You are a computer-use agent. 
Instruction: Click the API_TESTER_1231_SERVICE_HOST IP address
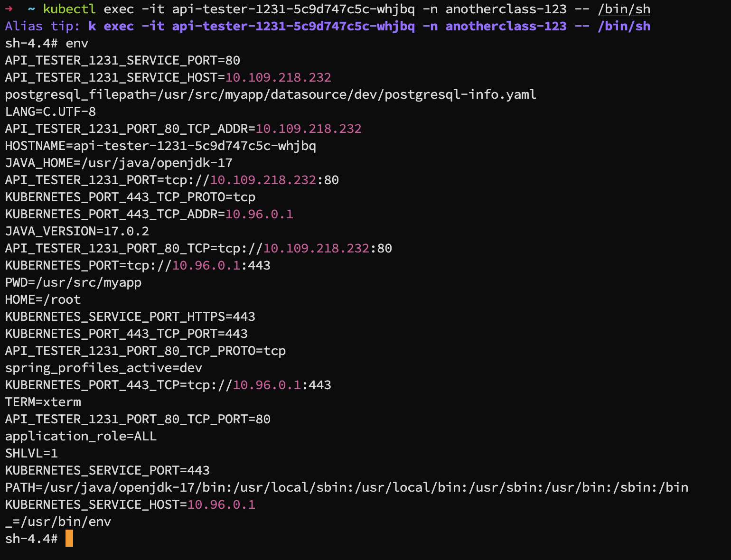[x=278, y=77]
